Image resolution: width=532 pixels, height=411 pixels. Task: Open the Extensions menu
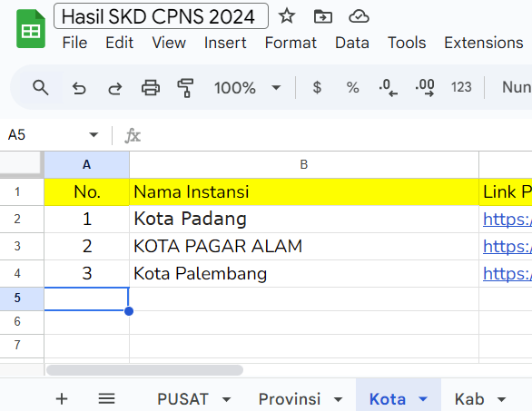click(484, 43)
